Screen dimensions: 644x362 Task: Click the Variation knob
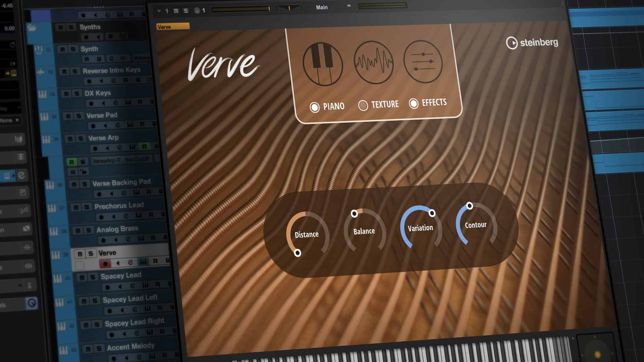pos(420,228)
